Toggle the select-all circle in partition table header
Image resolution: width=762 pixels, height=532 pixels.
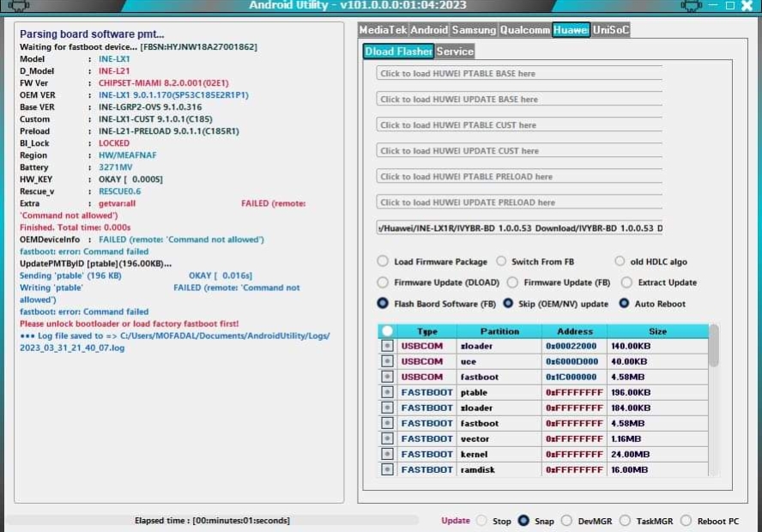387,331
